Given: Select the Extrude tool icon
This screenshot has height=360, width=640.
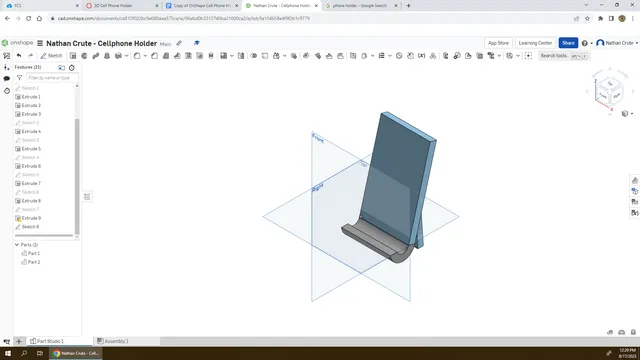Looking at the screenshot, I should (x=73, y=56).
